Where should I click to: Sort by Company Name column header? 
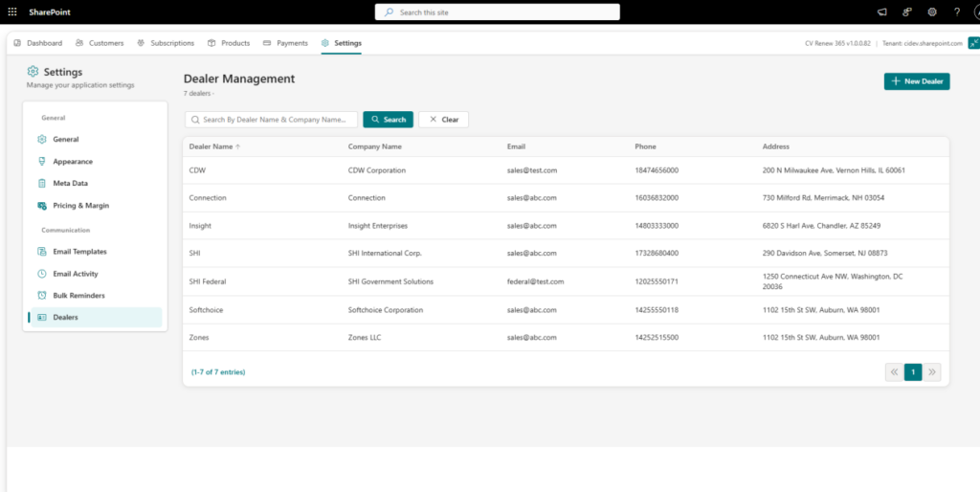pyautogui.click(x=375, y=146)
